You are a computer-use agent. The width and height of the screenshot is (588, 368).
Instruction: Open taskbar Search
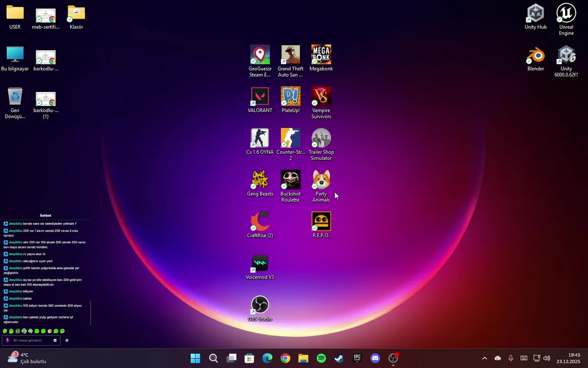pyautogui.click(x=213, y=358)
